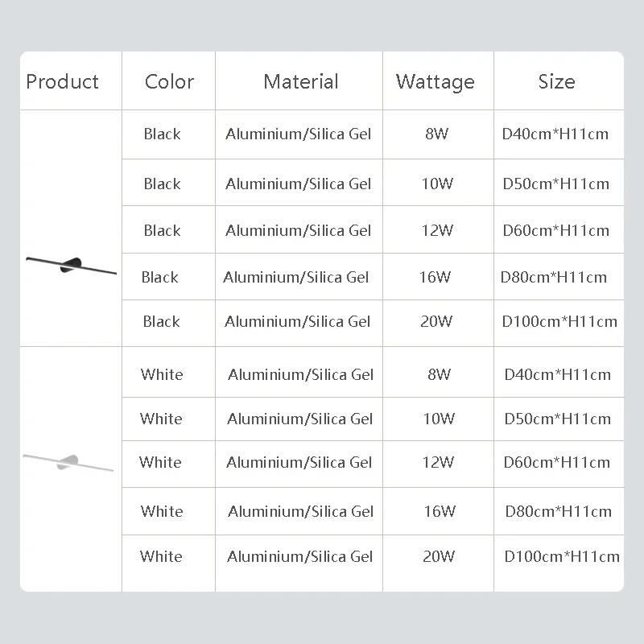Click the Wattage column header
644x644 pixels.
[x=435, y=82]
